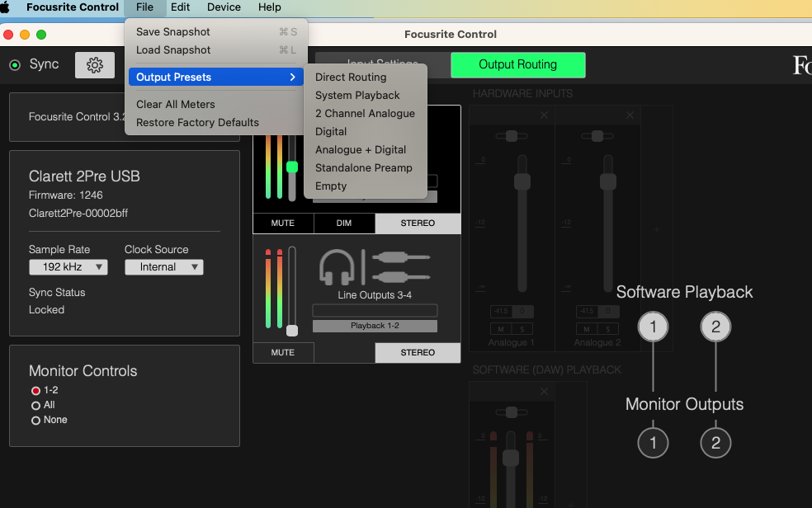Screen dimensions: 812x508
Task: Open the Playback 1-2 source selector
Action: click(x=375, y=326)
